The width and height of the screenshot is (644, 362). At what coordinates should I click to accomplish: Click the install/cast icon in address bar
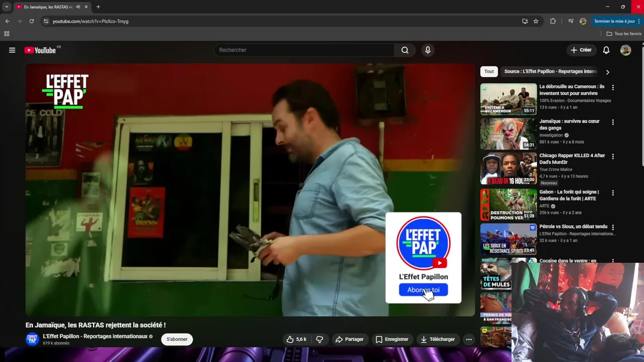click(525, 21)
